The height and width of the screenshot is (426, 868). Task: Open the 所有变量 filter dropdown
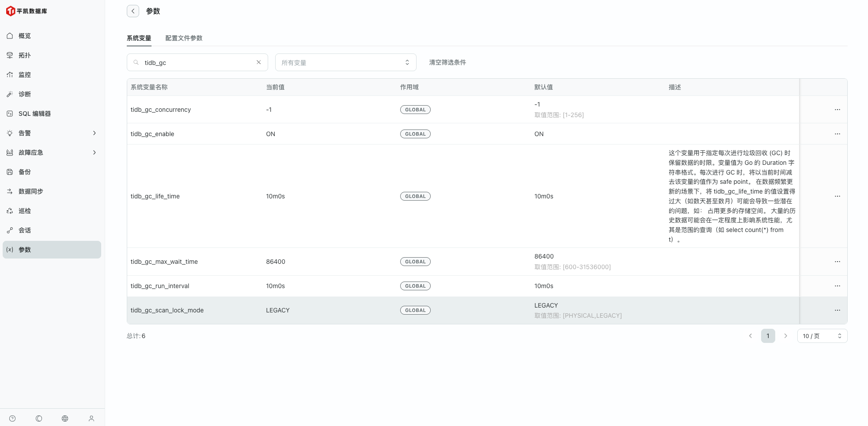[x=345, y=62]
